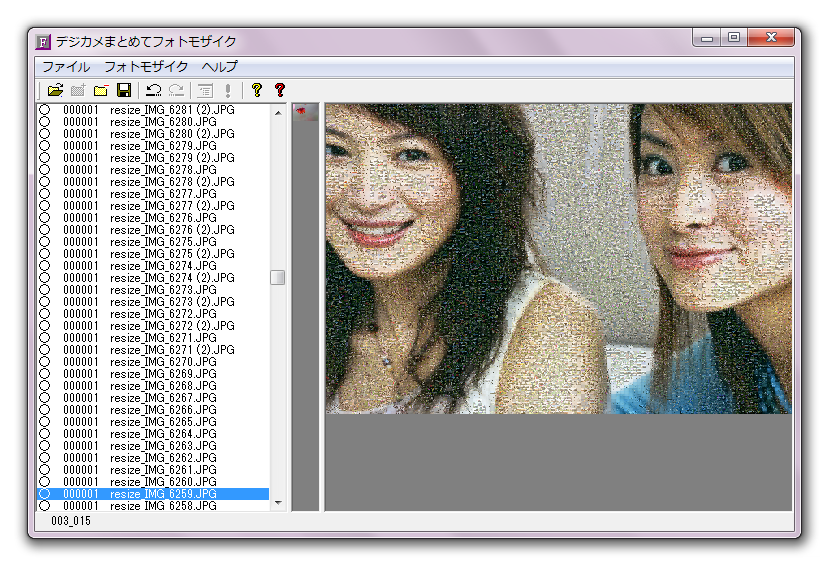Select resize_IMG_6271.JPG in list

153,338
